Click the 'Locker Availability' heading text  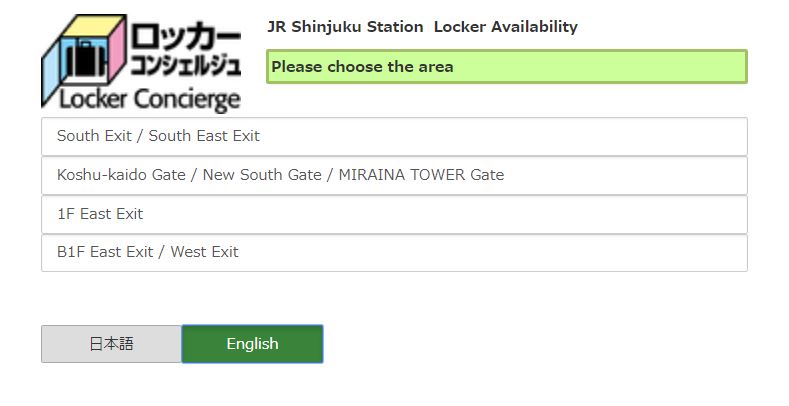(505, 27)
